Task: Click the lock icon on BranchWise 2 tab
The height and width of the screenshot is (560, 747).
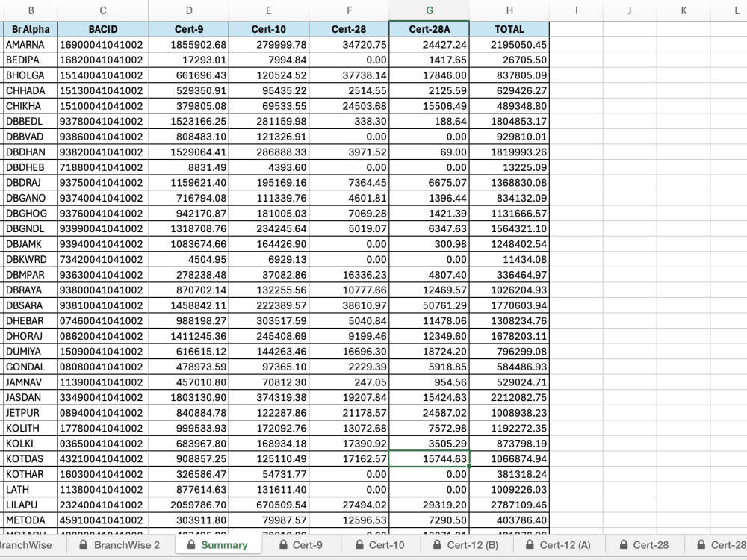Action: [x=84, y=544]
